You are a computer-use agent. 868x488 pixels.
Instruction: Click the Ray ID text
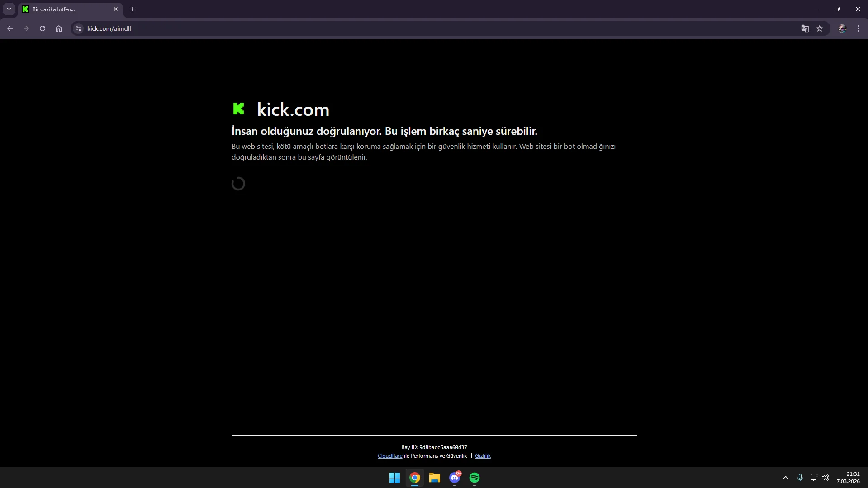point(434,447)
